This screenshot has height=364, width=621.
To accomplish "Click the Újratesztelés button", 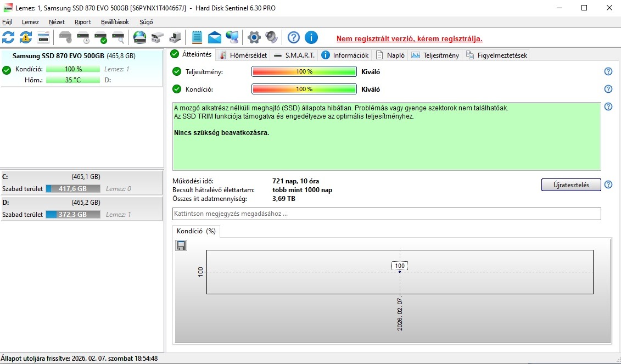I will coord(571,185).
